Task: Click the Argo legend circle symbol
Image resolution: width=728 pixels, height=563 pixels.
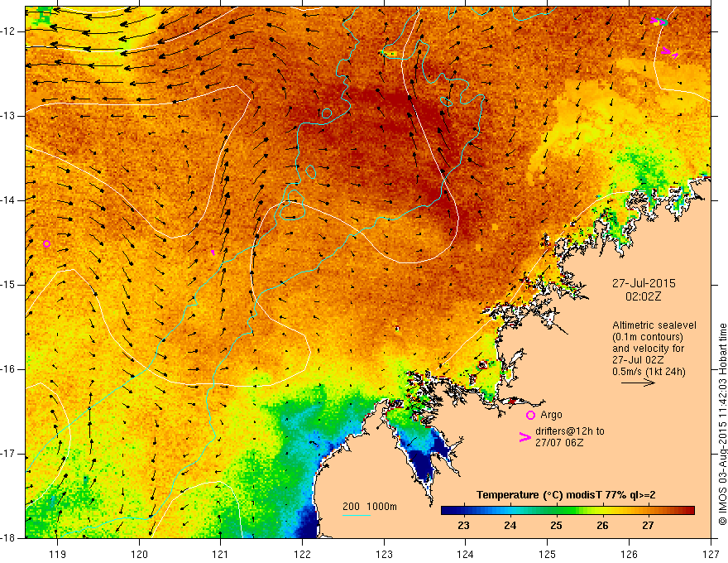Action: pyautogui.click(x=530, y=415)
